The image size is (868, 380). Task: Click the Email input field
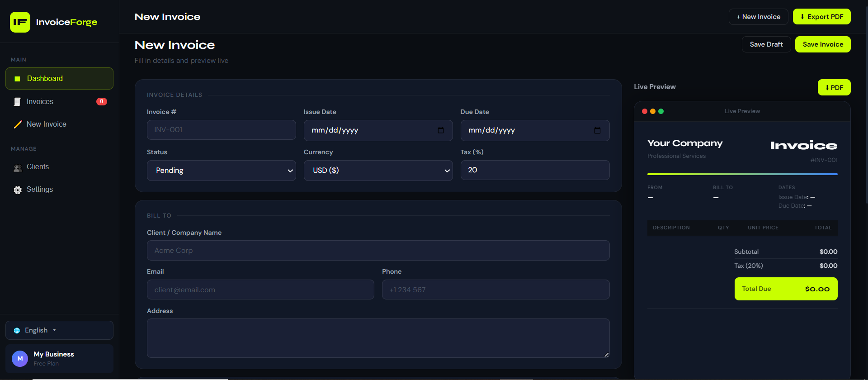[260, 290]
